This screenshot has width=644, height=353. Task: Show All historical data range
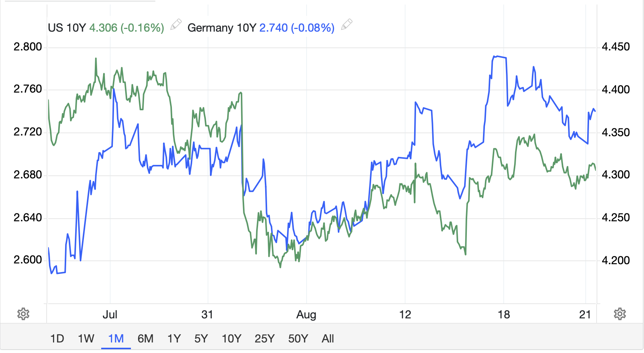pyautogui.click(x=328, y=339)
